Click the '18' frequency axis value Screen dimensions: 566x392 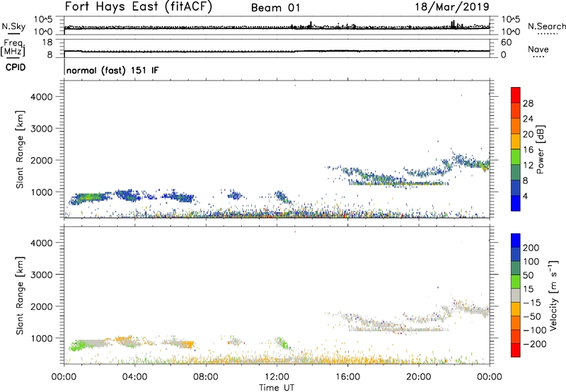[x=47, y=42]
